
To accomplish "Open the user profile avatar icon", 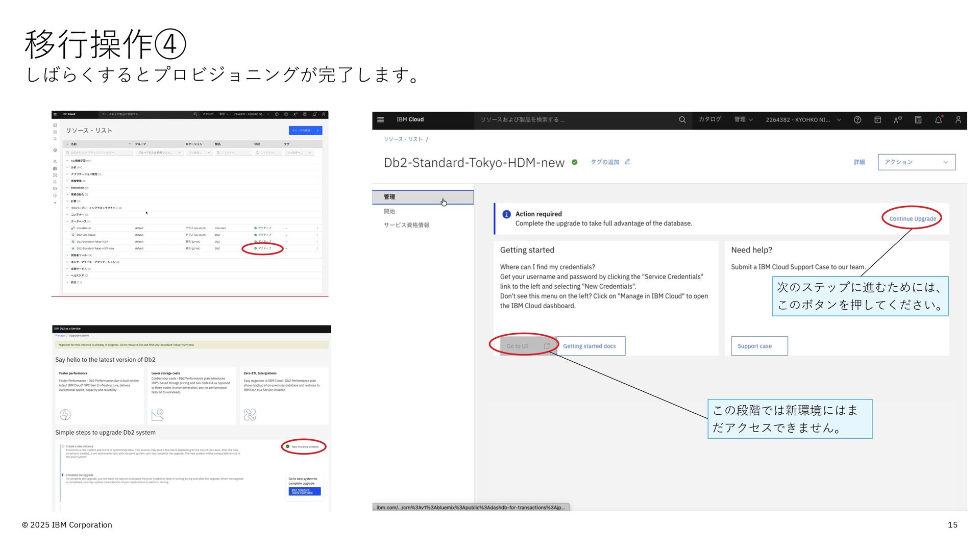I will coord(958,120).
